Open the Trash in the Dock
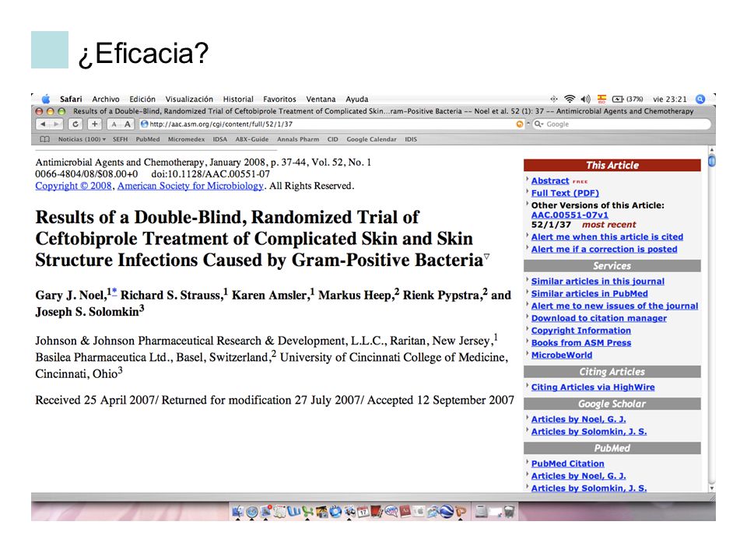 [x=509, y=512]
